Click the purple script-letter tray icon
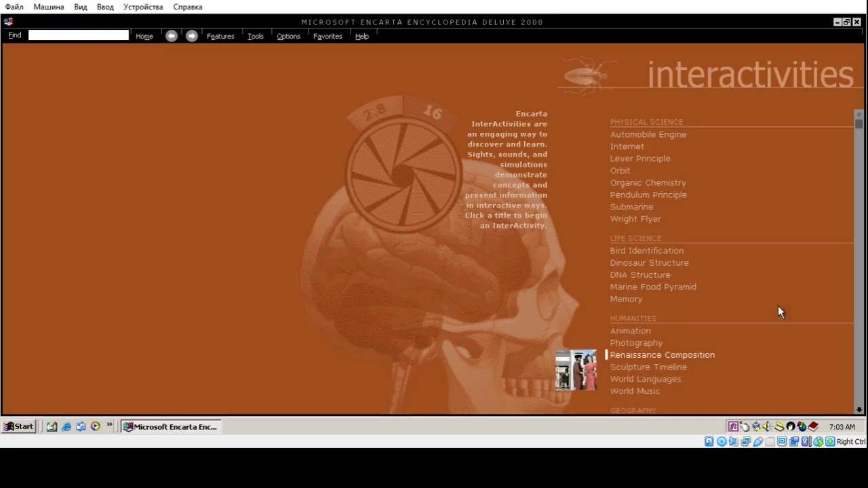Viewport: 868px width, 488px height. point(733,426)
